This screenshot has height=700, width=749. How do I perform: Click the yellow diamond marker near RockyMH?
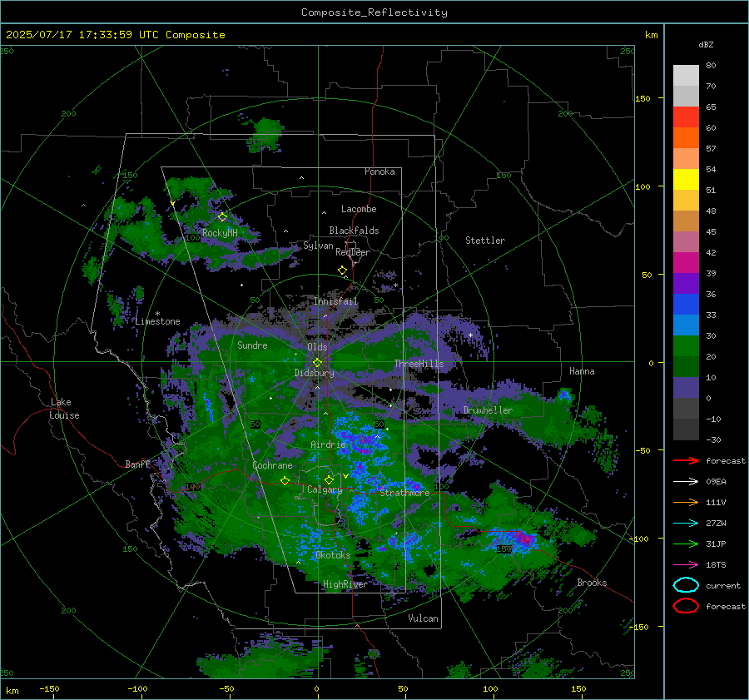(x=222, y=217)
